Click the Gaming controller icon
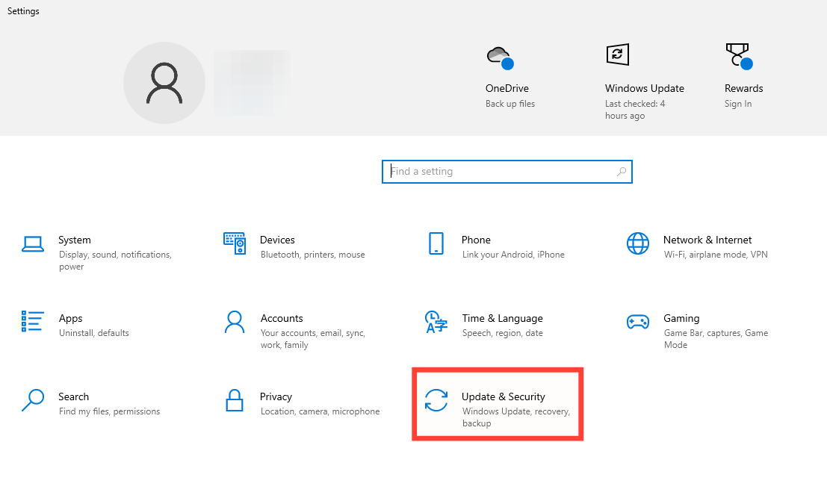Screen dimensions: 827x504 [x=638, y=322]
